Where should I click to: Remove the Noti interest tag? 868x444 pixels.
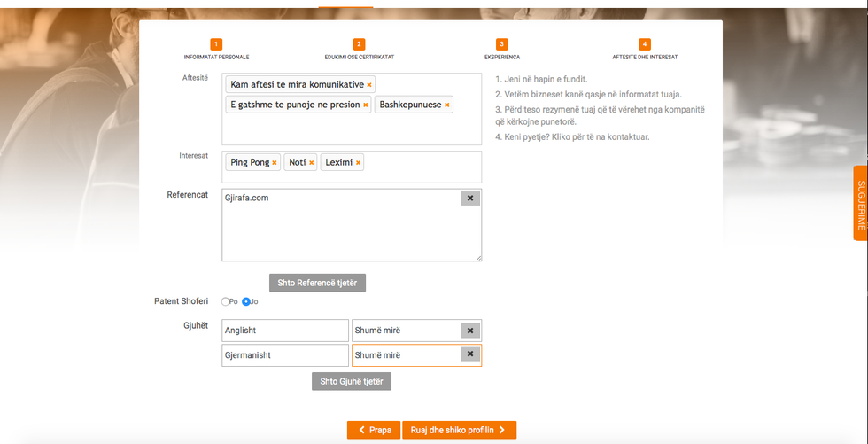click(311, 163)
